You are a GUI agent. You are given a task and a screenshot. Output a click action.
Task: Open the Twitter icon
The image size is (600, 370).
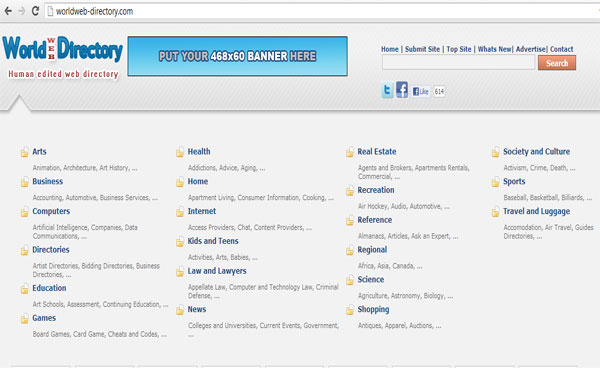pyautogui.click(x=387, y=91)
